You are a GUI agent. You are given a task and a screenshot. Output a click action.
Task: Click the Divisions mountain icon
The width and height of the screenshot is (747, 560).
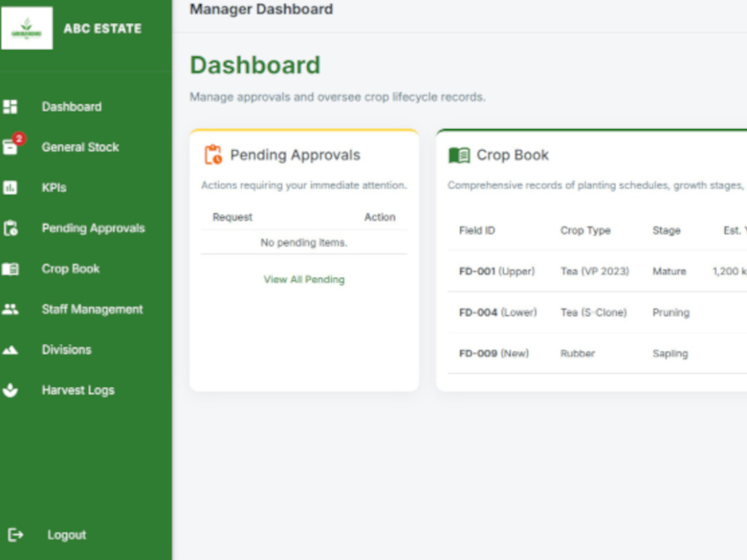[x=10, y=350]
